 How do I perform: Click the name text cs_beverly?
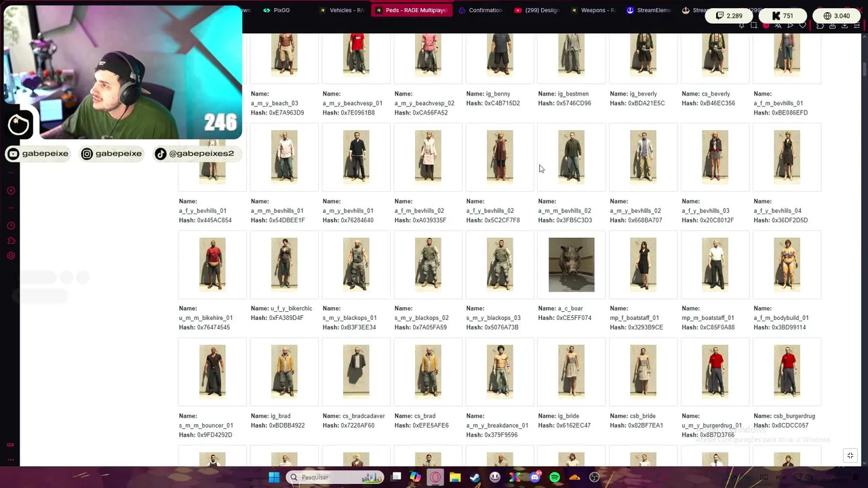click(715, 94)
